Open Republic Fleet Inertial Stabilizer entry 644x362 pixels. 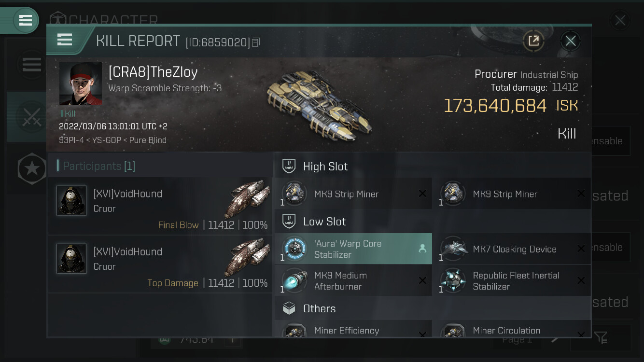512,280
